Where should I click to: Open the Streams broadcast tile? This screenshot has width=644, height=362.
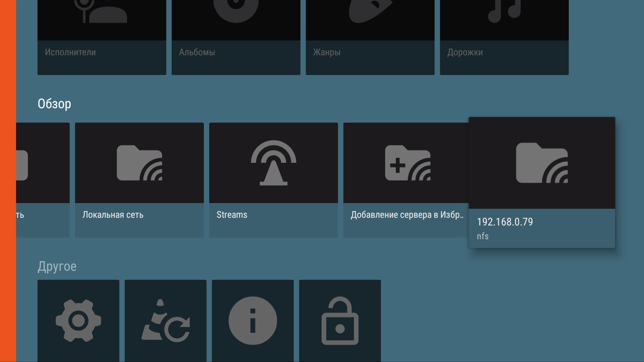click(x=273, y=163)
